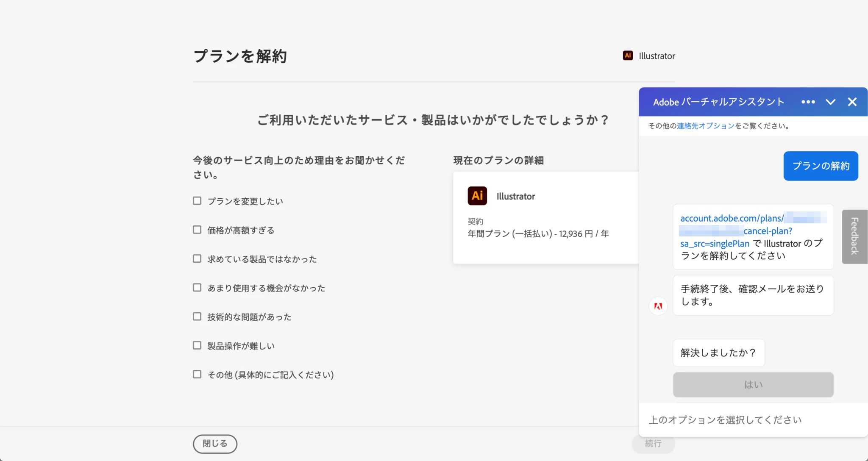The image size is (868, 461).
Task: Enable 技術的な問題があった checkbox
Action: [197, 317]
